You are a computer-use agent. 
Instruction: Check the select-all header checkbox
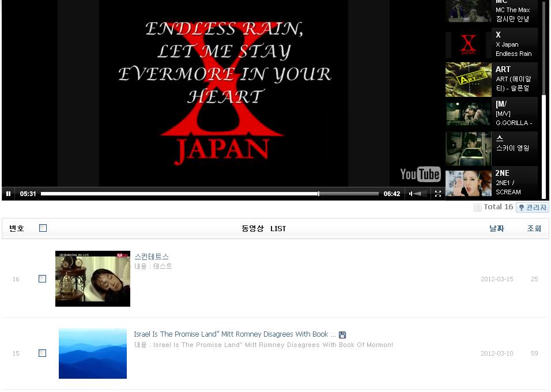(43, 228)
